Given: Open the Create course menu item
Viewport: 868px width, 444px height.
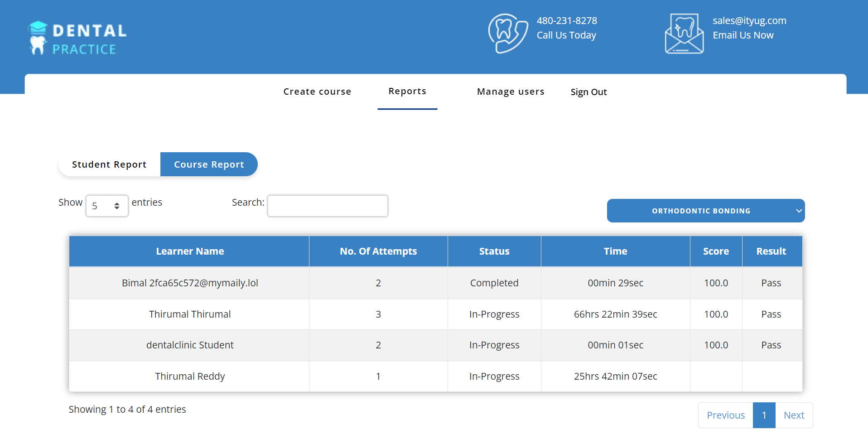Looking at the screenshot, I should 317,92.
